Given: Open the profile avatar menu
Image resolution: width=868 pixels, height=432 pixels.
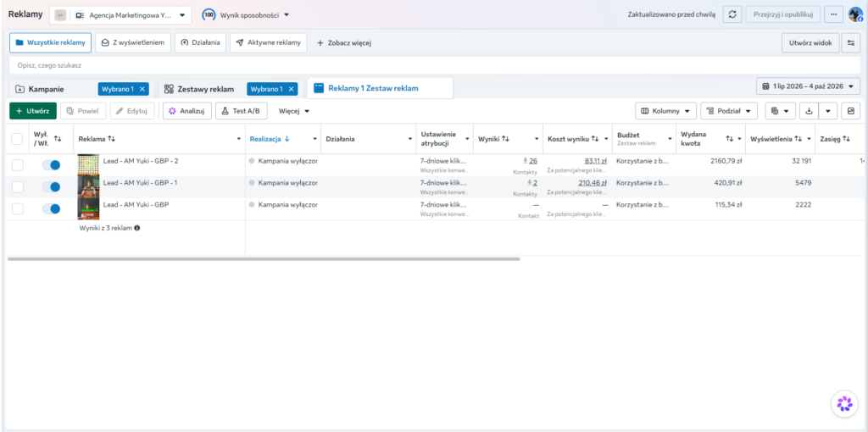Looking at the screenshot, I should click(855, 15).
